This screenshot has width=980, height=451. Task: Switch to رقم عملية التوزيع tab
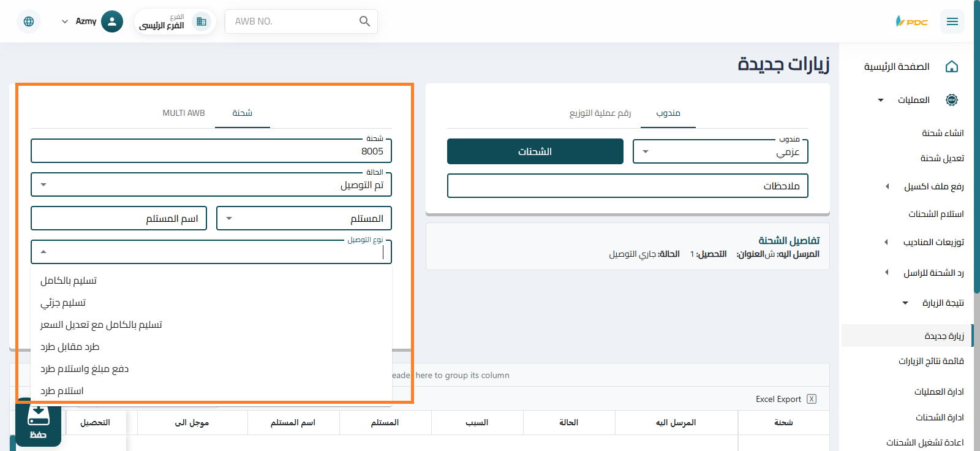click(600, 113)
